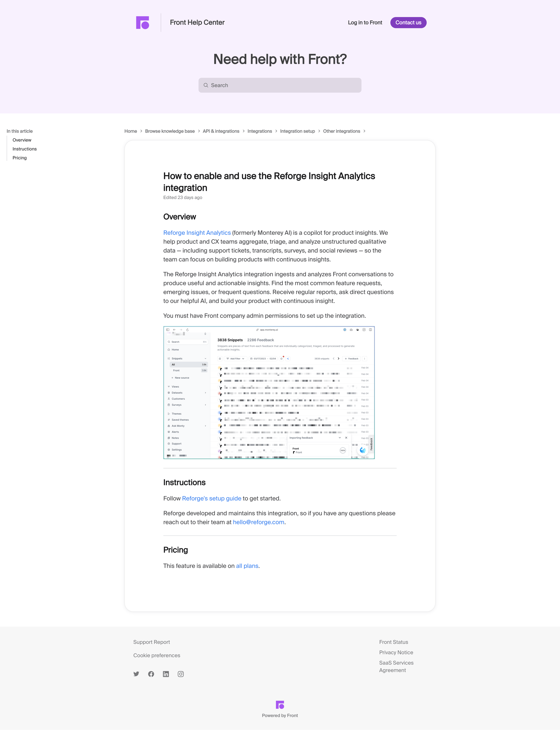Image resolution: width=560 pixels, height=730 pixels.
Task: Click Powered by Front text
Action: click(280, 715)
